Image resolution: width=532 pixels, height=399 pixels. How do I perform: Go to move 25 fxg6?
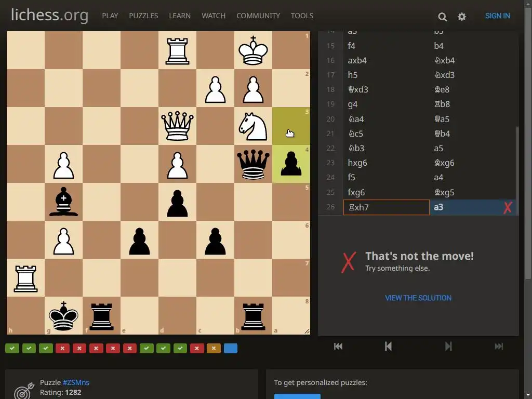[387, 192]
